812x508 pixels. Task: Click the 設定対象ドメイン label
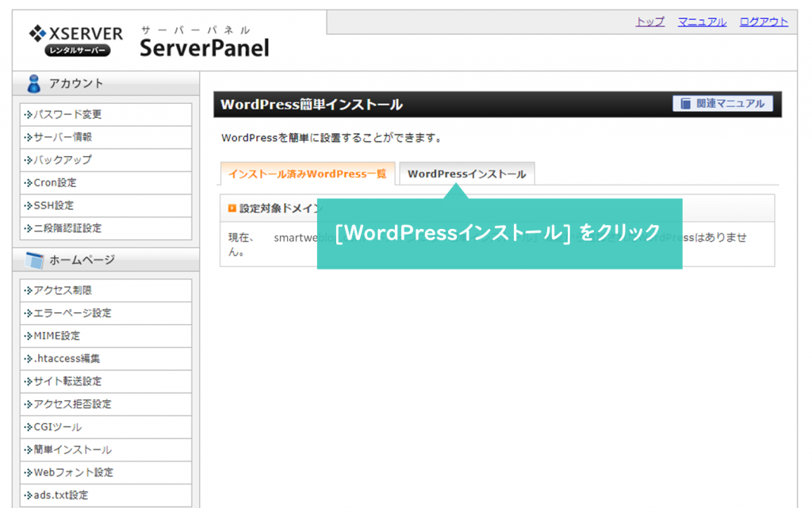[280, 208]
